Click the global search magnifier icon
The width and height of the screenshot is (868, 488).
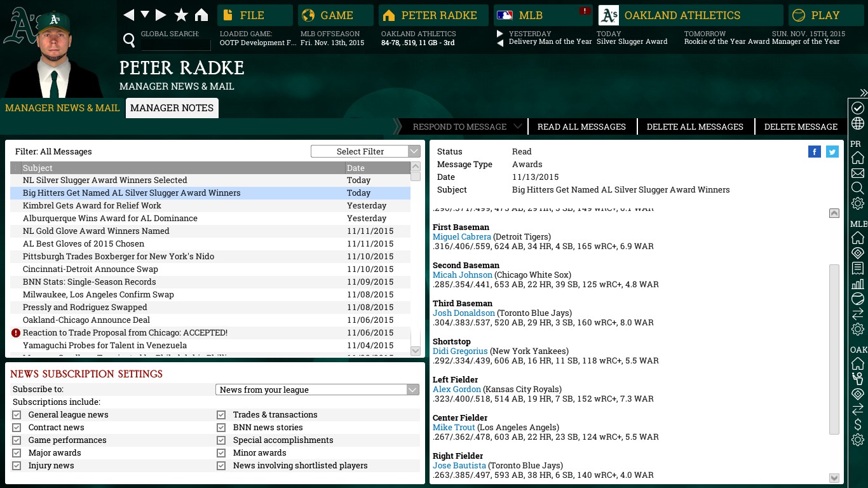(x=129, y=41)
